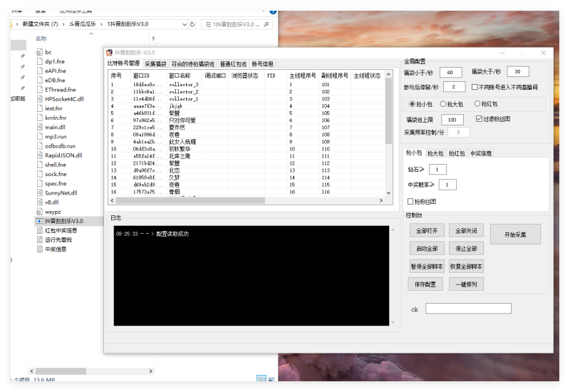Click the account table vertical scrollbar down arrow
Viewport: 570px width, 392px height.
(x=388, y=193)
